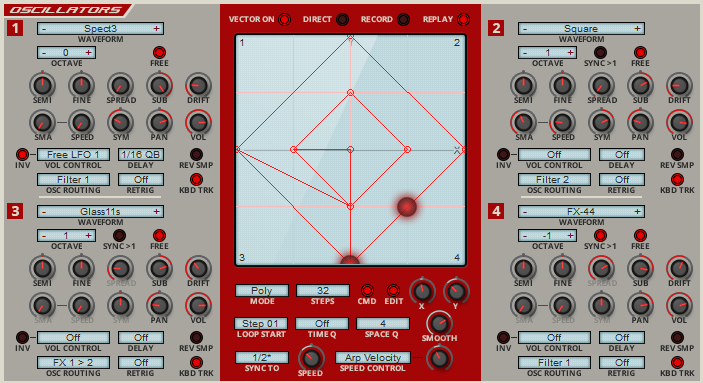
Task: Click the Step 01 LOOP START field
Action: tap(260, 323)
